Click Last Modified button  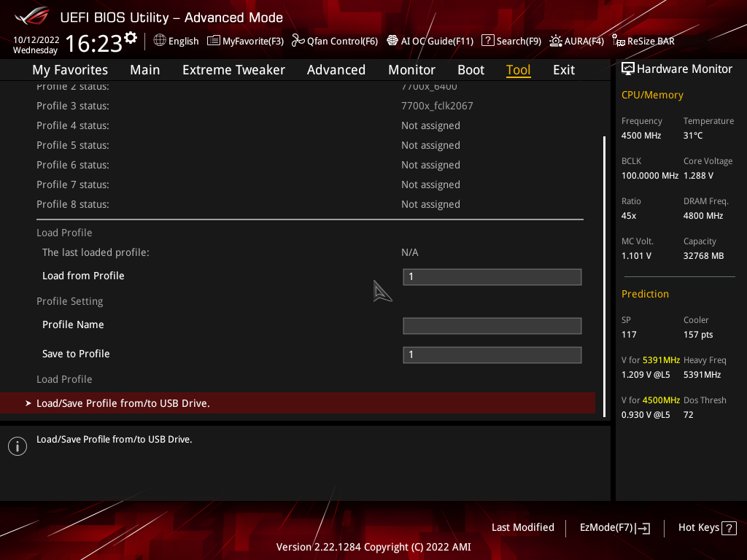(x=522, y=527)
